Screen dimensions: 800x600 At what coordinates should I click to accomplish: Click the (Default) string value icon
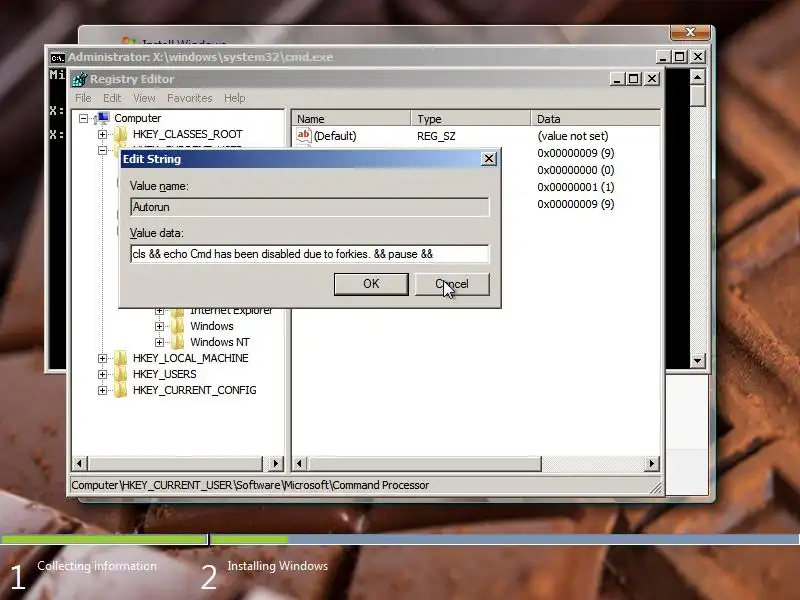coord(304,135)
